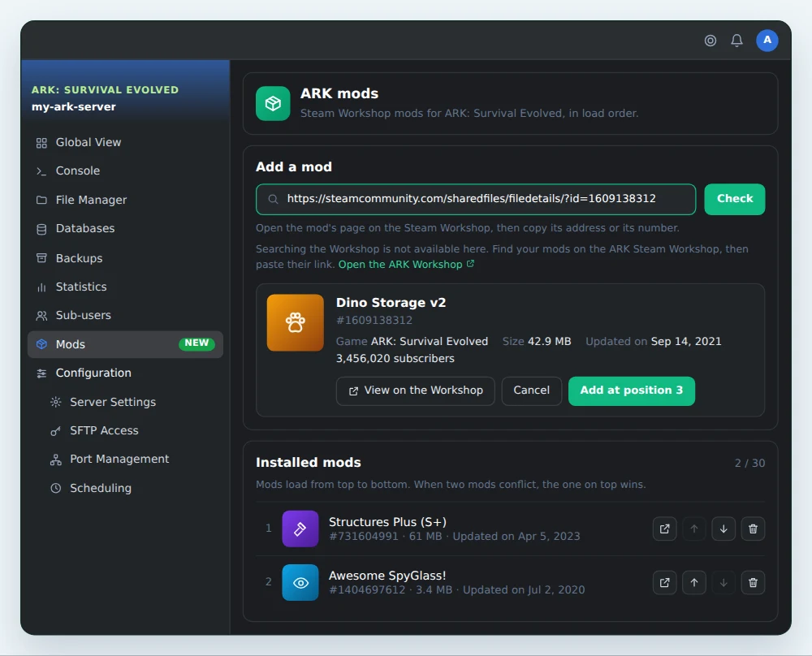Open notifications bell
Screen dimensions: 812x656
click(x=736, y=41)
